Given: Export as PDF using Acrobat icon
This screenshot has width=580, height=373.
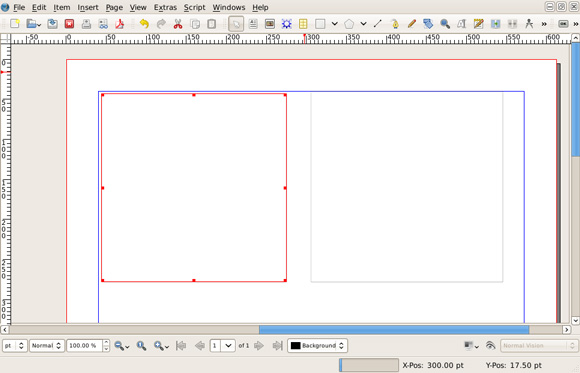Looking at the screenshot, I should pyautogui.click(x=119, y=24).
